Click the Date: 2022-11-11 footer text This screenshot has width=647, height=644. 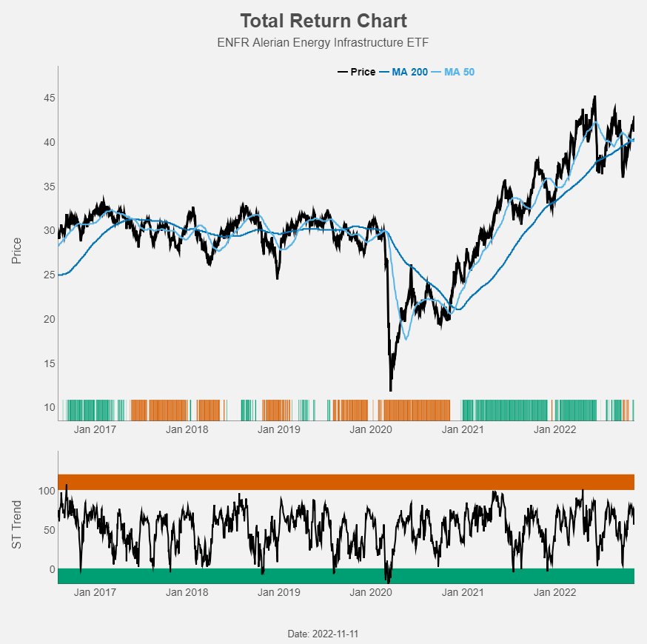[323, 634]
